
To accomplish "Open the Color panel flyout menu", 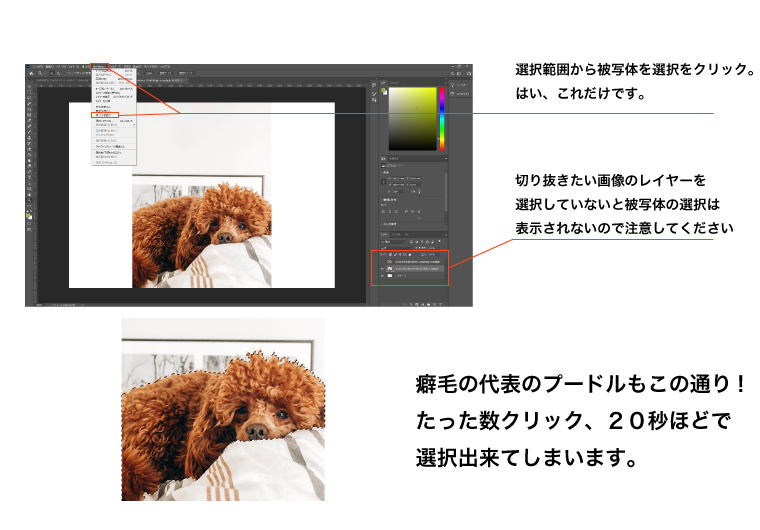I will (x=446, y=83).
